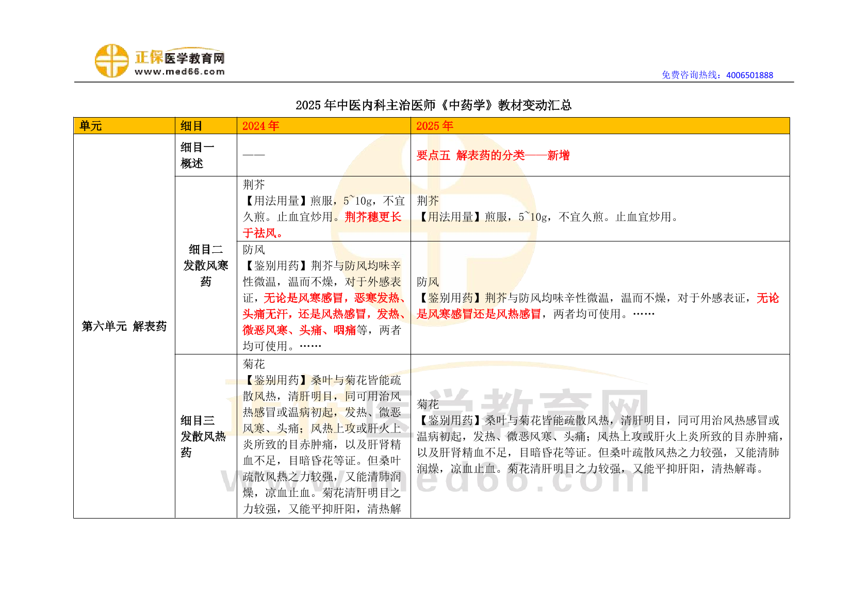Click the 第六单元 解表药 cell
This screenshot has height=614, width=868.
(124, 326)
